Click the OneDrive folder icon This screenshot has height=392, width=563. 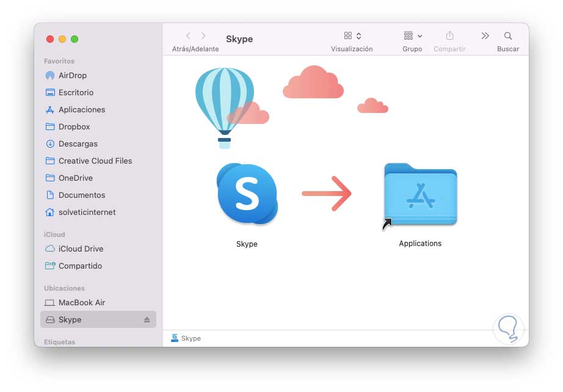[50, 178]
